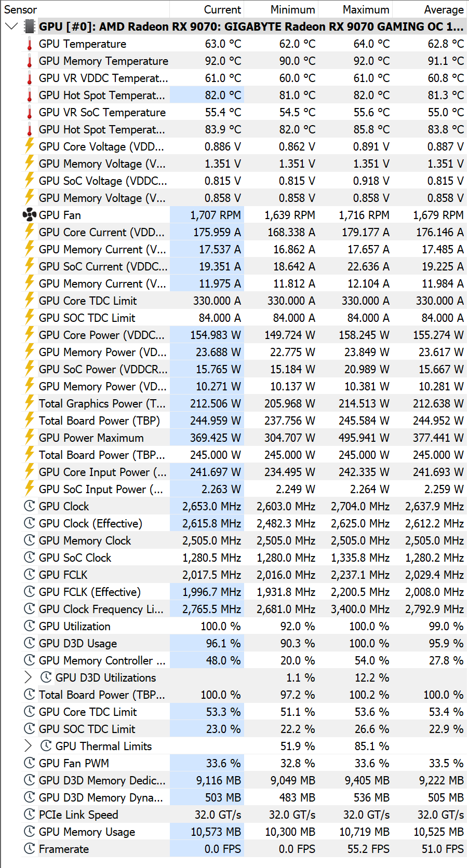This screenshot has height=868, width=469.
Task: Click lightning icon beside GPU SoC Input Power
Action: click(30, 489)
